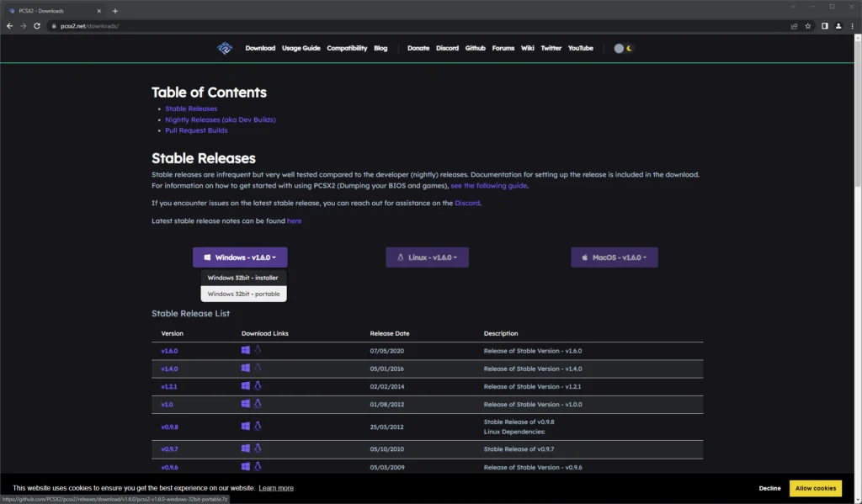The height and width of the screenshot is (504, 862).
Task: Bookmark this page with the star icon
Action: tap(807, 26)
